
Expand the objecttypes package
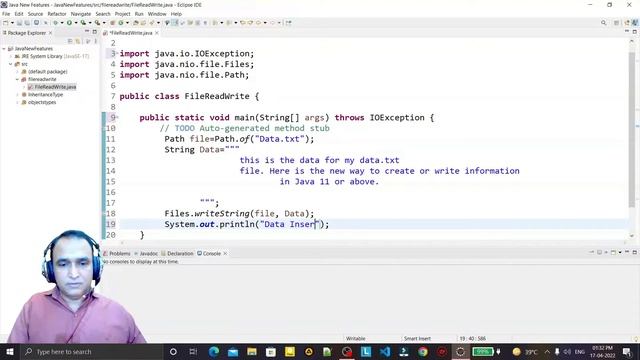[x=18, y=102]
